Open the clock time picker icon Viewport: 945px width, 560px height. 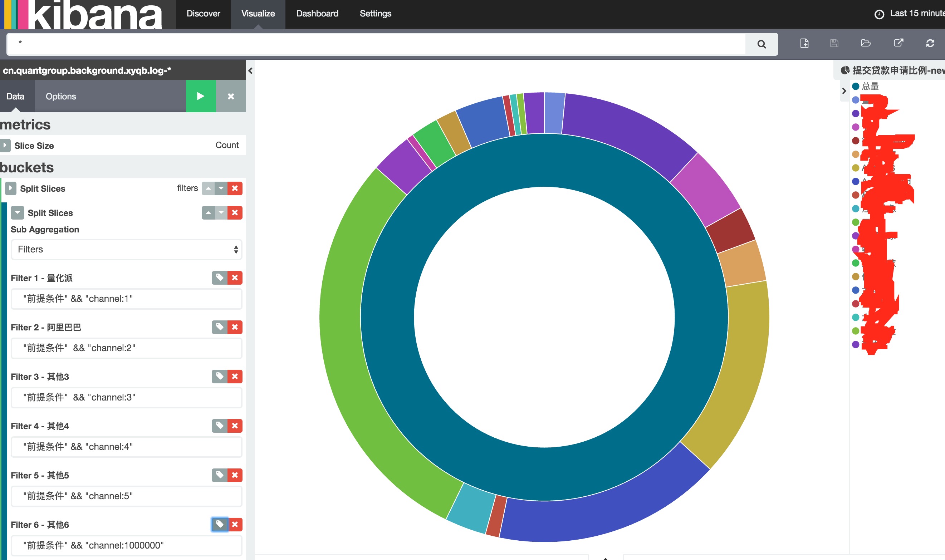879,14
